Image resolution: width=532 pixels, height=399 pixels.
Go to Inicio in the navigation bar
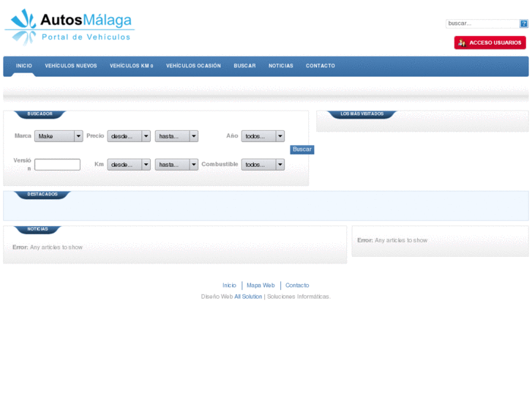23,66
